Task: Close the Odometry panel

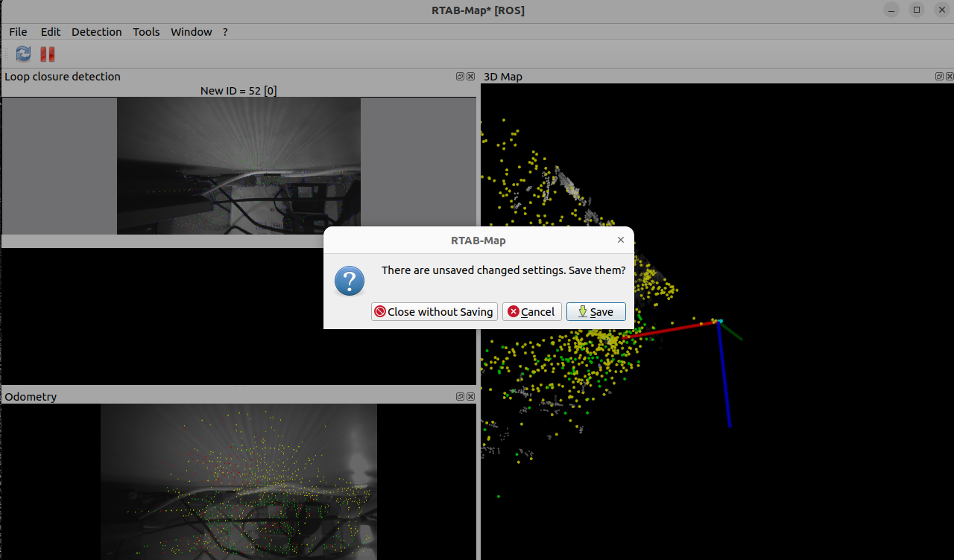Action: click(470, 397)
